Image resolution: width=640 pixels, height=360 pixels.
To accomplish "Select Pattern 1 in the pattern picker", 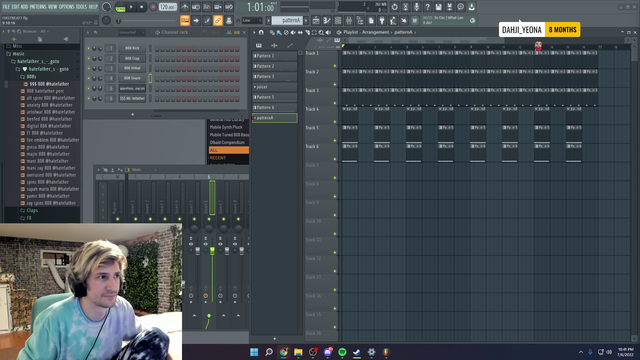I will click(275, 56).
